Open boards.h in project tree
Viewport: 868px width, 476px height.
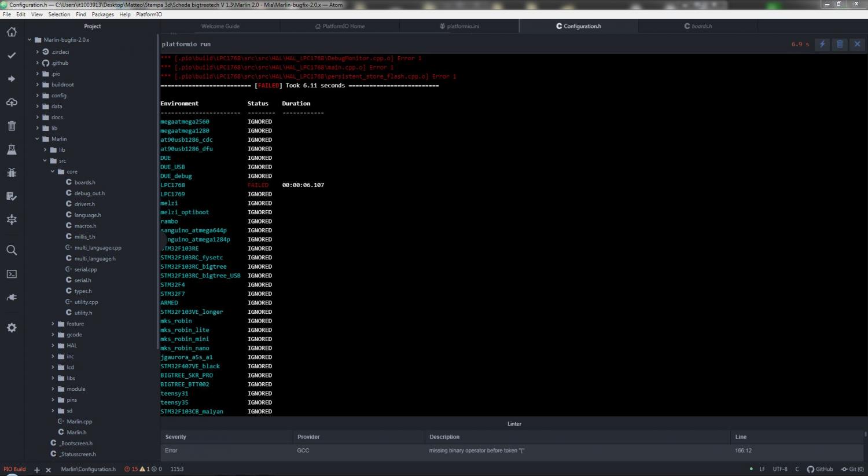tap(84, 182)
